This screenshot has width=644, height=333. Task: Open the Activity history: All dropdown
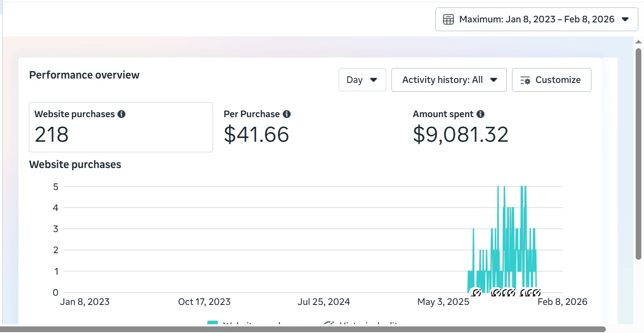[x=448, y=80]
